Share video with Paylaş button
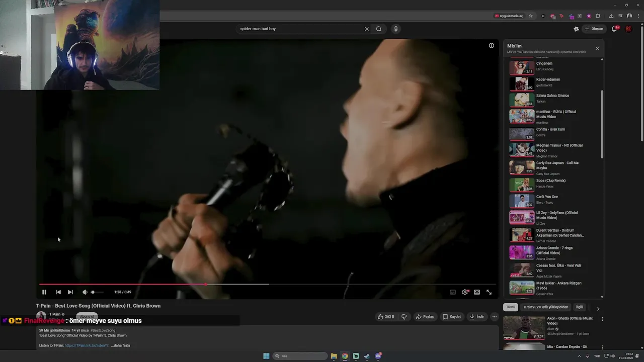This screenshot has width=644, height=362. pos(425,317)
